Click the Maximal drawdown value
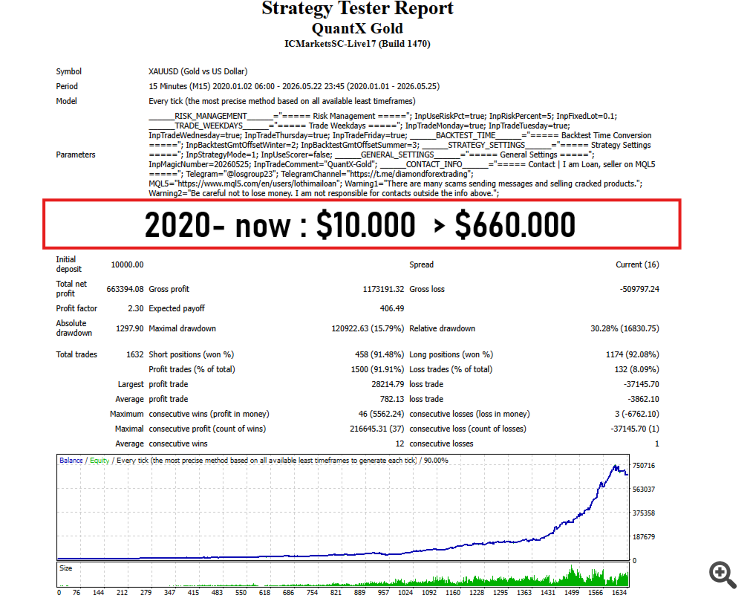Screen dimensions: 750x601 click(x=367, y=328)
